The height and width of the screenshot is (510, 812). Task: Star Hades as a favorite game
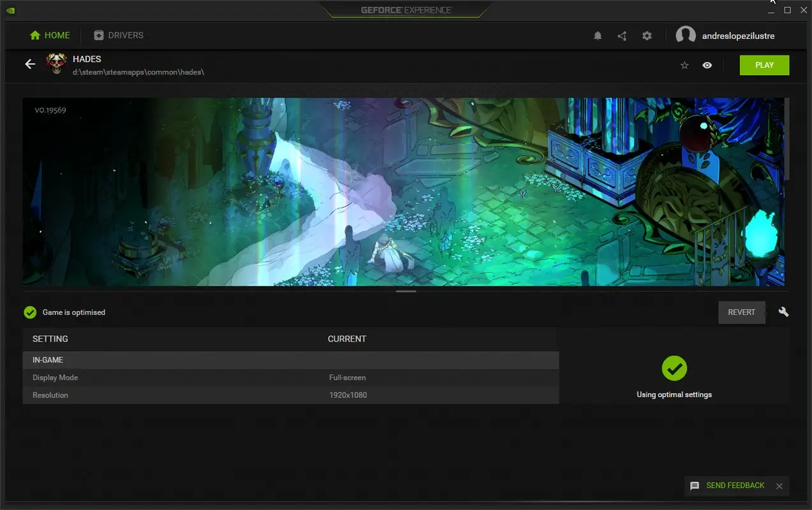coord(684,65)
